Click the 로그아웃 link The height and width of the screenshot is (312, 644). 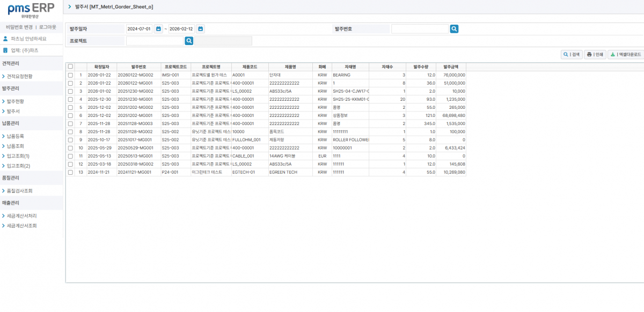pos(47,27)
